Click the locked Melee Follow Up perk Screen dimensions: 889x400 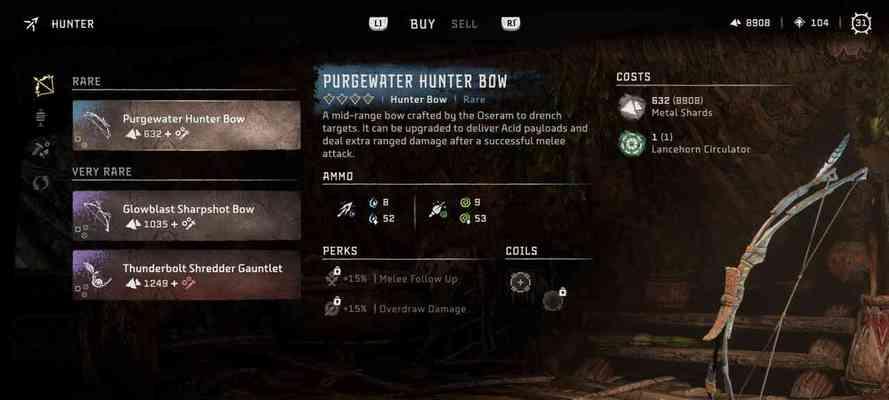coord(391,278)
